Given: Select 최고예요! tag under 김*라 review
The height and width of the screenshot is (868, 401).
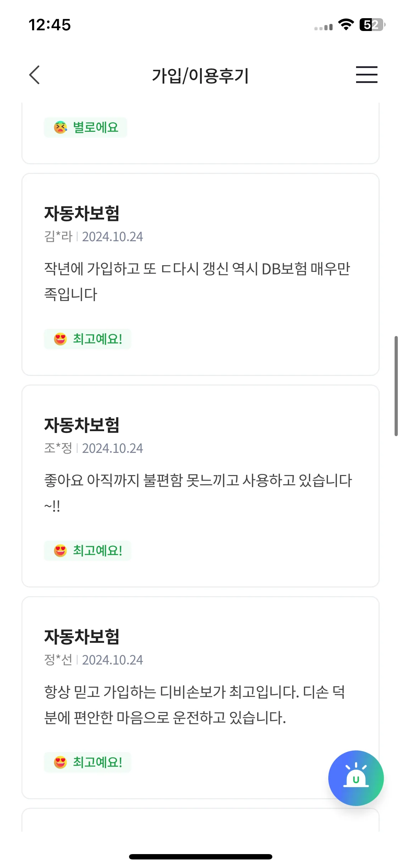Looking at the screenshot, I should point(87,339).
